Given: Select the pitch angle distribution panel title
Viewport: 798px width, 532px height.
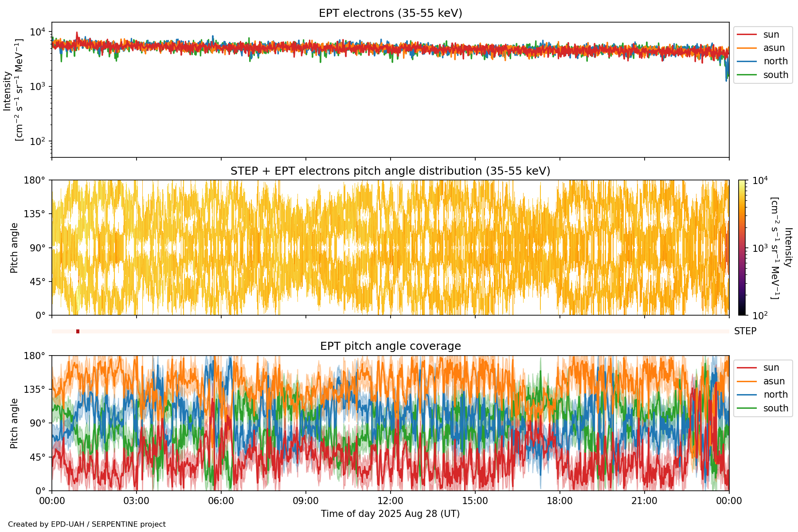Looking at the screenshot, I should tap(390, 171).
